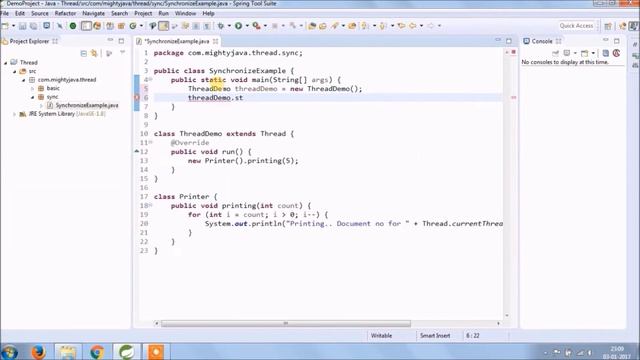Collapse the src folder node
640x360 pixels.
point(15,71)
